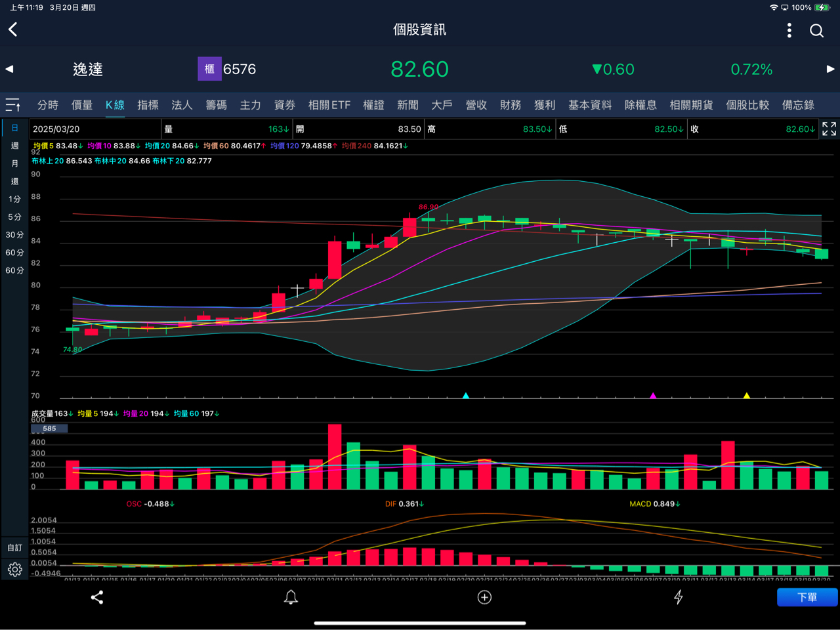
Task: Open the tab sort list icon
Action: pyautogui.click(x=13, y=105)
